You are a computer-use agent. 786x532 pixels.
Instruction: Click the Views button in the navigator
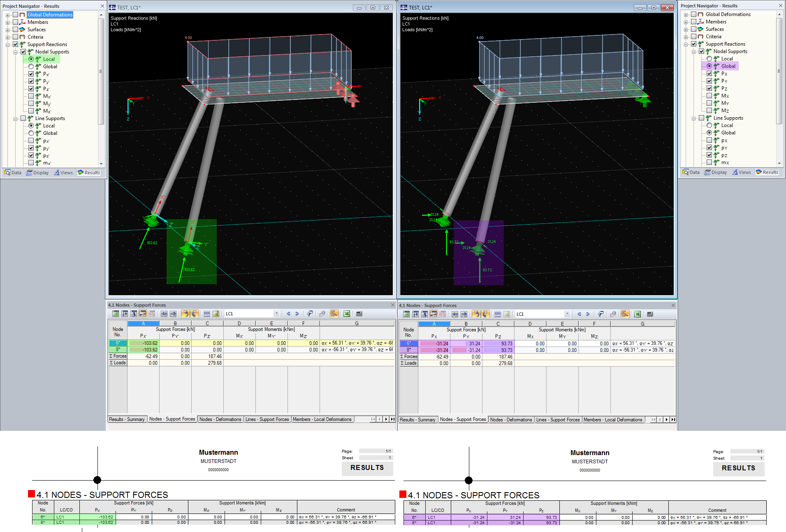(x=63, y=172)
